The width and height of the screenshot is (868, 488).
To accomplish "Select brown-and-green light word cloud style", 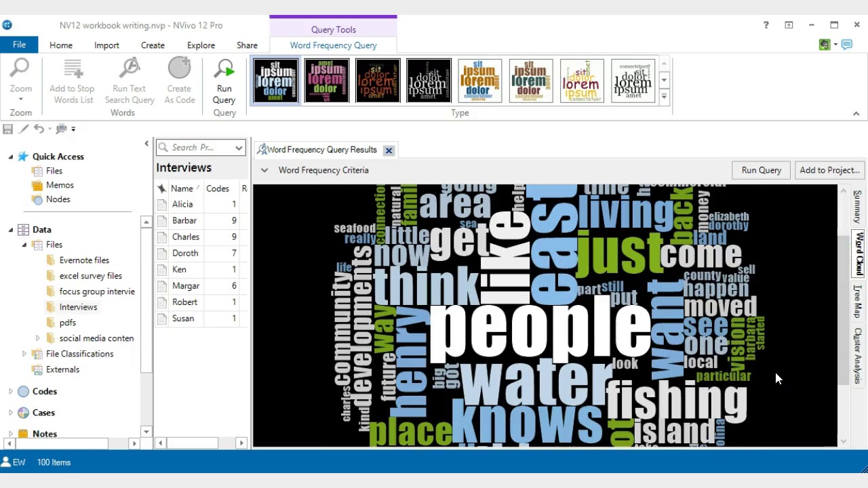I will coord(531,81).
